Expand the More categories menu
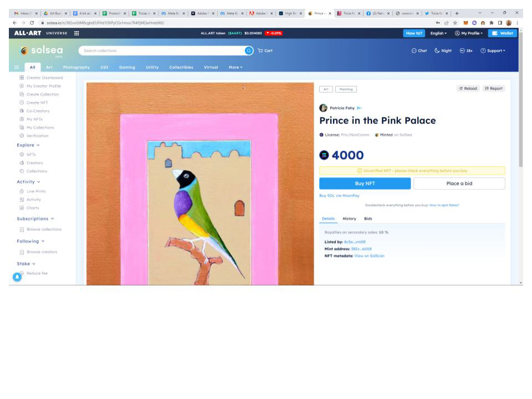The height and width of the screenshot is (399, 532). (236, 67)
